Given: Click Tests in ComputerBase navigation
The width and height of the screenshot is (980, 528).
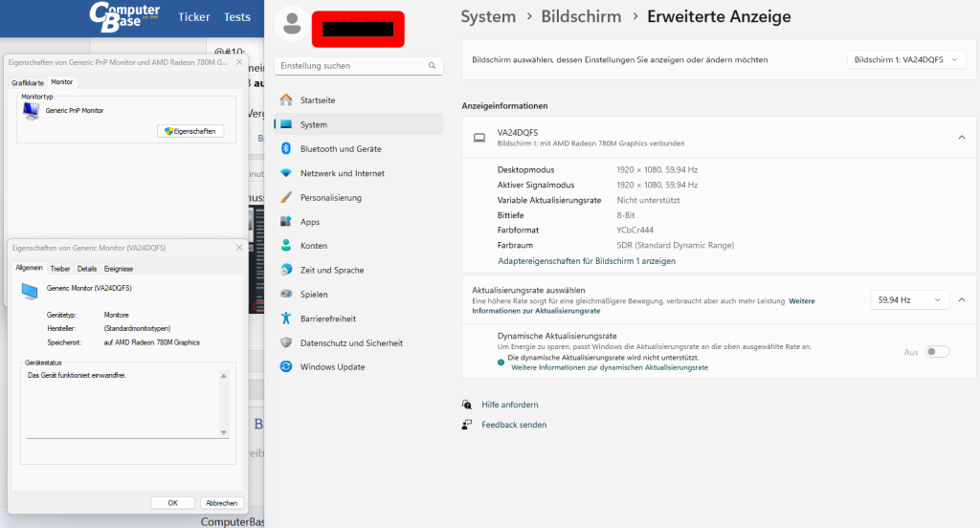Looking at the screenshot, I should click(x=237, y=17).
